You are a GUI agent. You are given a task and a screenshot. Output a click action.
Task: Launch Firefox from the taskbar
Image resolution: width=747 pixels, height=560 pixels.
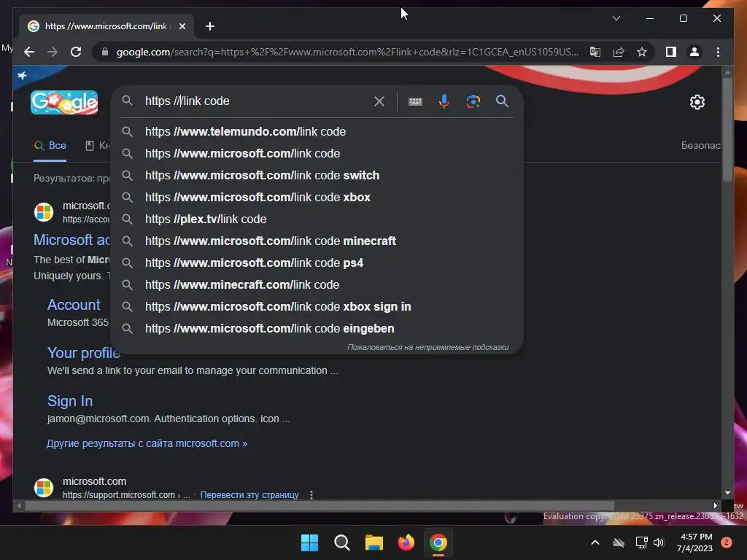[x=406, y=542]
